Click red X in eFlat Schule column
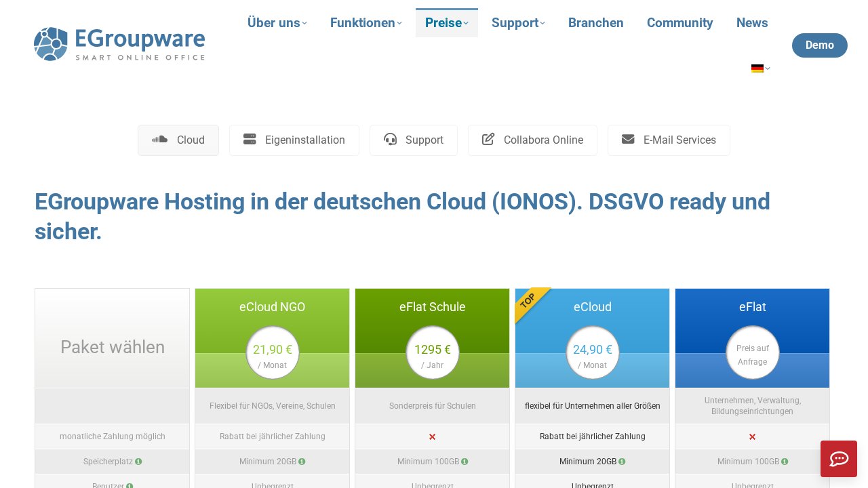The width and height of the screenshot is (868, 488). click(x=432, y=437)
